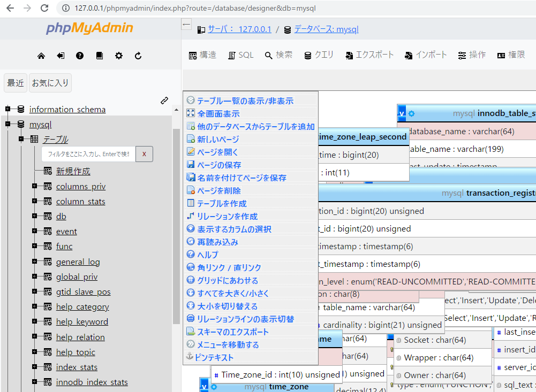Open the global_priv table link
This screenshot has width=536, height=392.
coord(77,277)
